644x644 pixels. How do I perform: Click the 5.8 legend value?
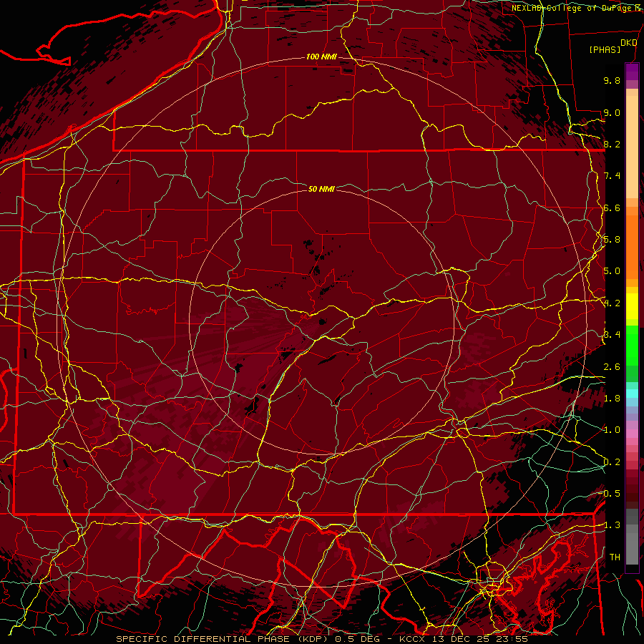[x=612, y=240]
